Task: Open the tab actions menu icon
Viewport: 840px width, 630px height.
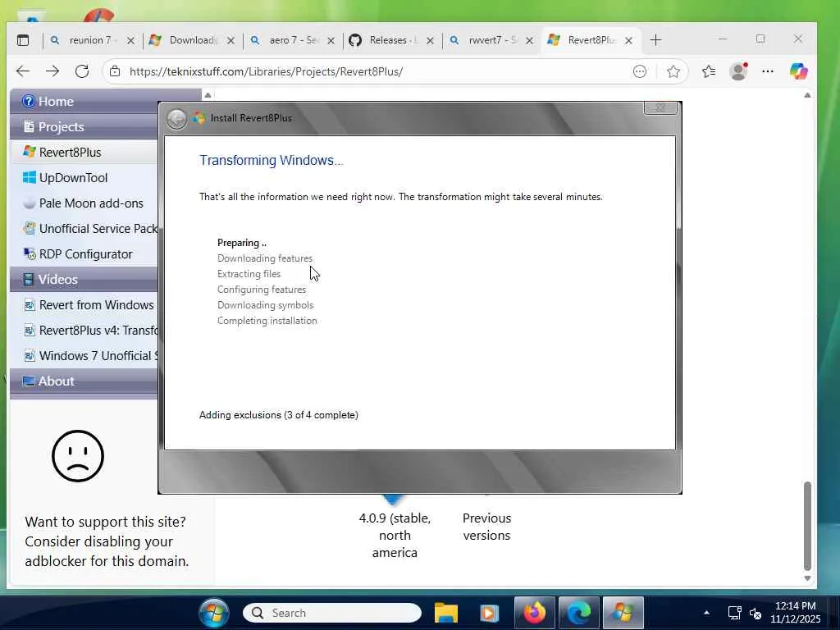Action: pyautogui.click(x=23, y=40)
